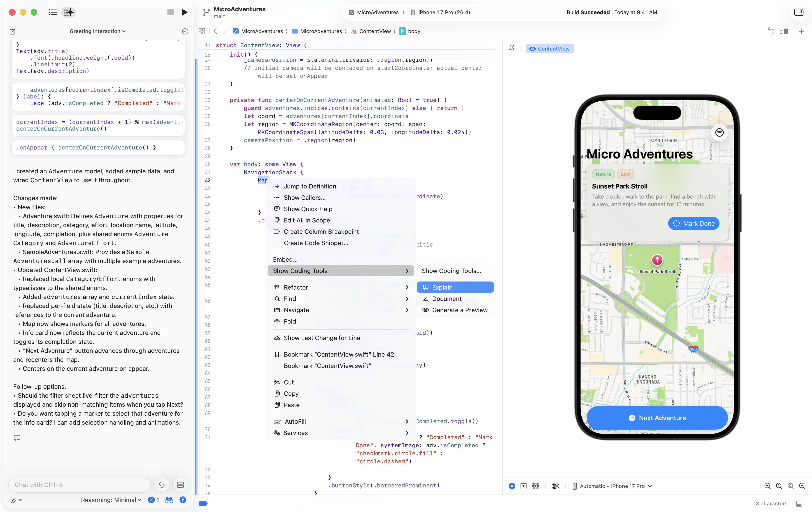Viewport: 812px width, 512px height.
Task: Focus the Chat with GPT-5 field
Action: point(79,485)
